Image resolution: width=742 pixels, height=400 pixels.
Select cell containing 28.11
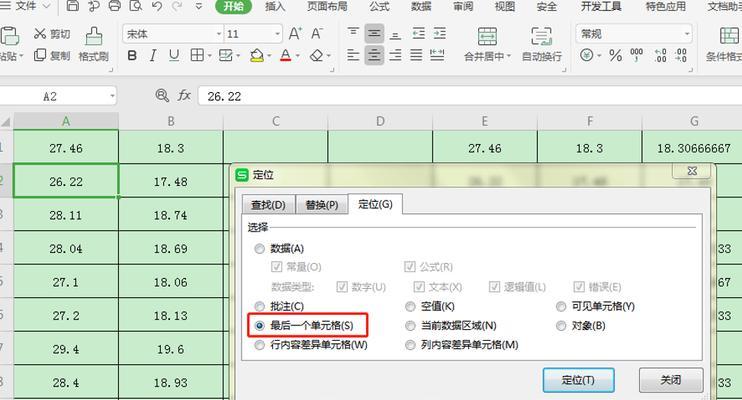click(66, 215)
